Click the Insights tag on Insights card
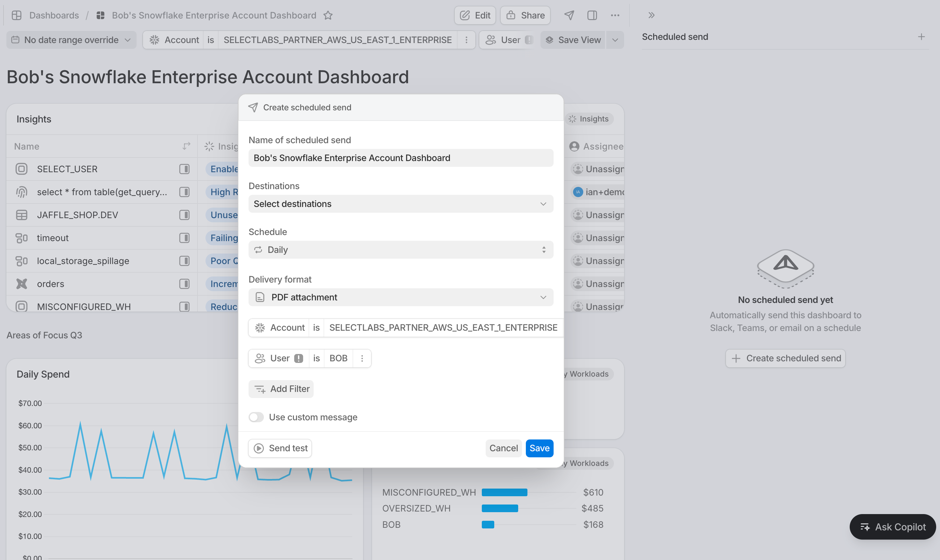This screenshot has width=940, height=560. pyautogui.click(x=589, y=119)
